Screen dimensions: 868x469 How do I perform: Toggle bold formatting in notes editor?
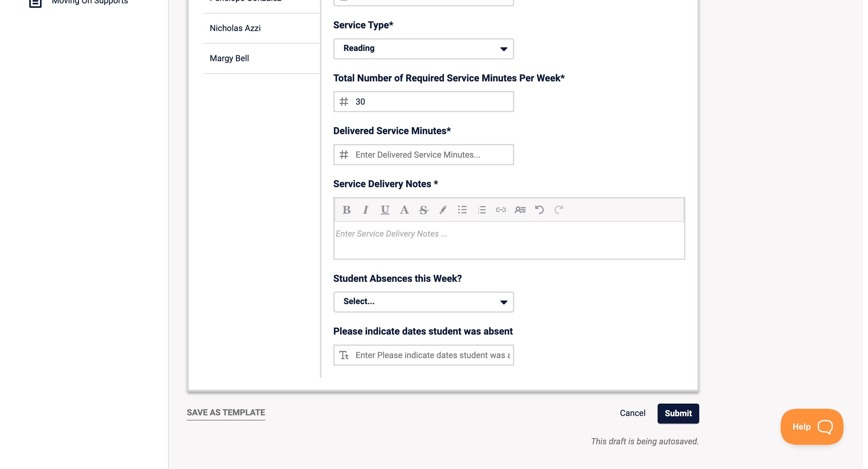tap(346, 210)
